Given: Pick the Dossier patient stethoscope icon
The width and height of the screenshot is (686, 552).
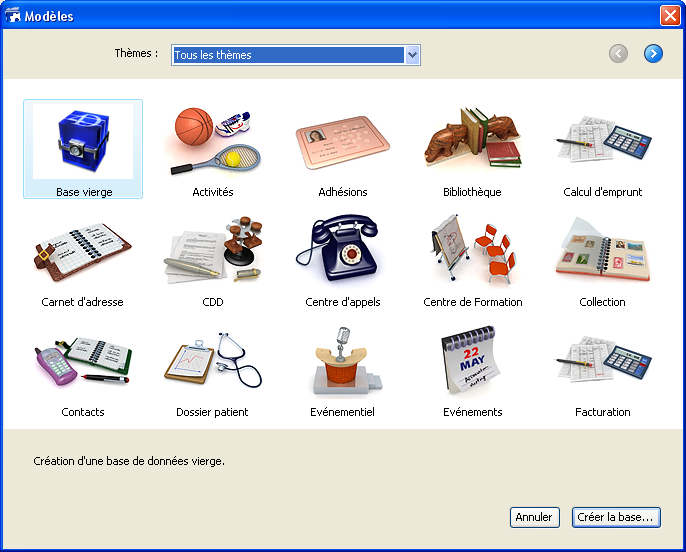Looking at the screenshot, I should 212,363.
